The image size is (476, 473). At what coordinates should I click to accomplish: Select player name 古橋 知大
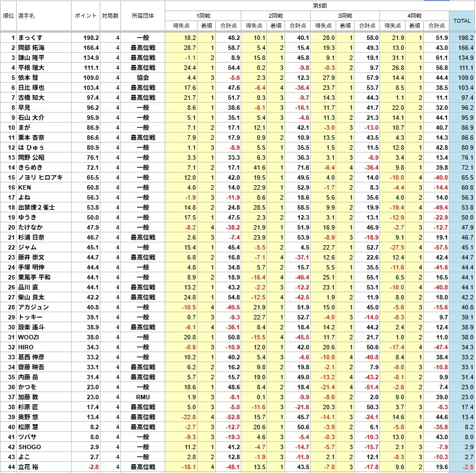coord(31,98)
